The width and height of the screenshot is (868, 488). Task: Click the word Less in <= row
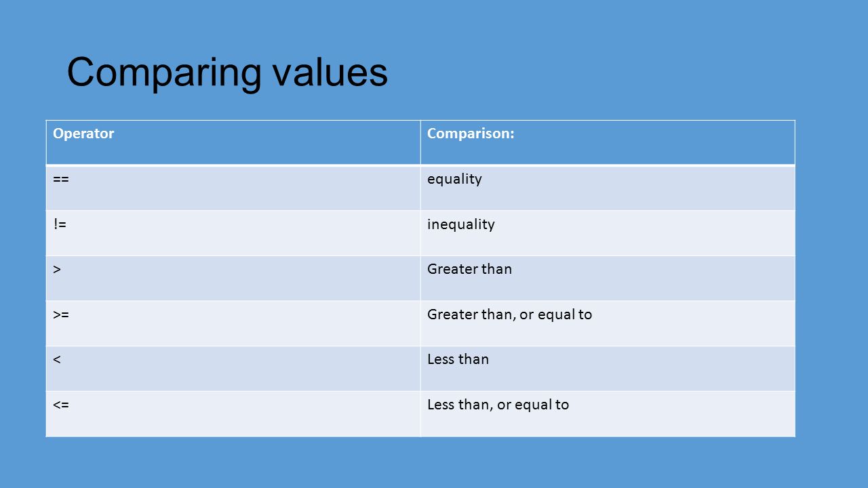click(x=441, y=405)
